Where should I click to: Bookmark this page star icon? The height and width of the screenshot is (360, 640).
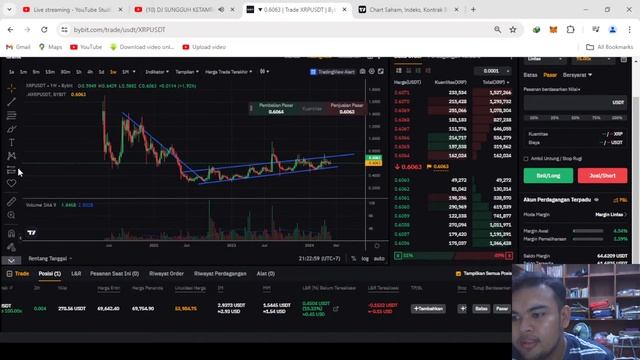513,29
